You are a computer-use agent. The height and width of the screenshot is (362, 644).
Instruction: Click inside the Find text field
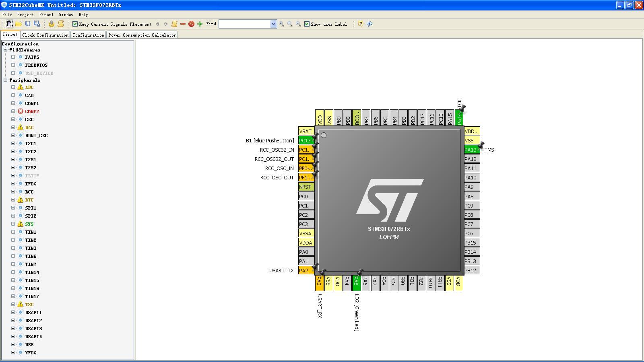pos(244,24)
